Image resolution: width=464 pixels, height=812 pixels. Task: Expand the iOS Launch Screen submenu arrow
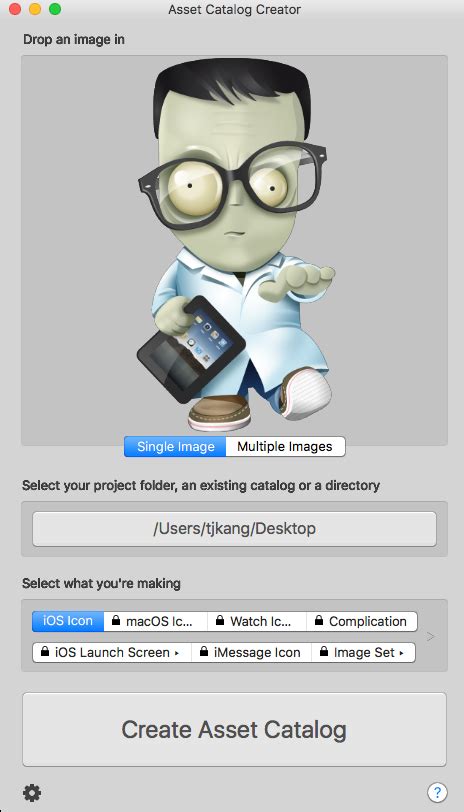[x=177, y=653]
